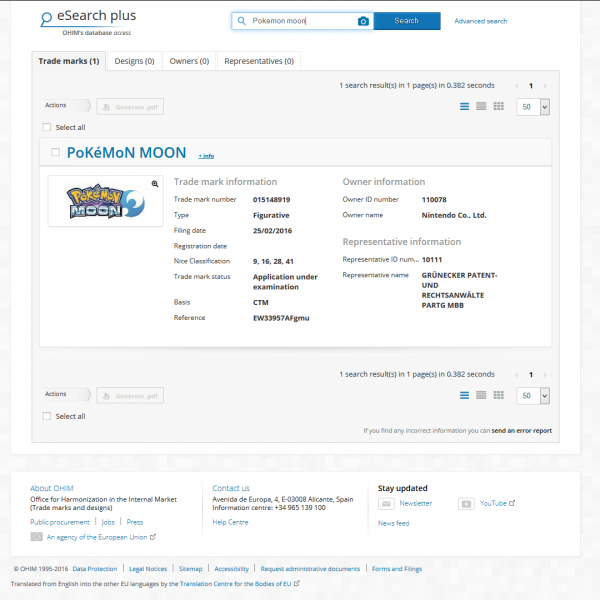Open bottom results-per-page dropdown showing 50

[x=533, y=396]
